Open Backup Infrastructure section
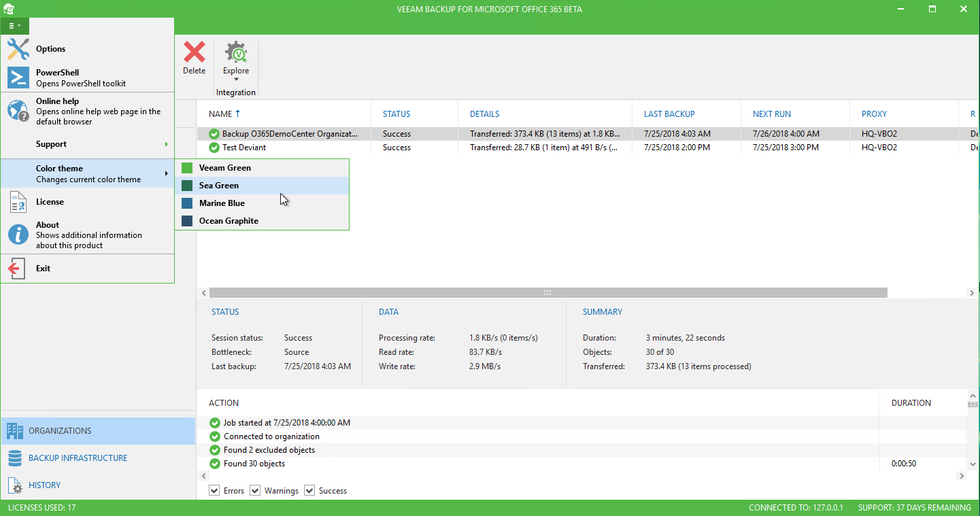Screen dimensions: 980x516 pos(78,458)
